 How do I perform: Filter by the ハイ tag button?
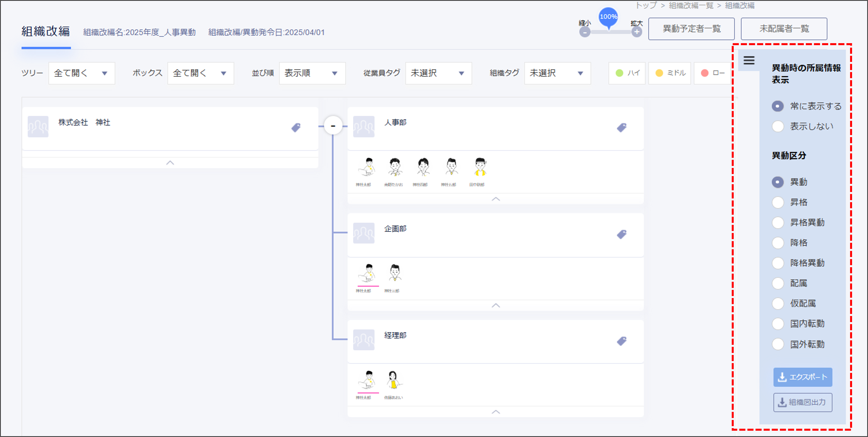[x=627, y=73]
